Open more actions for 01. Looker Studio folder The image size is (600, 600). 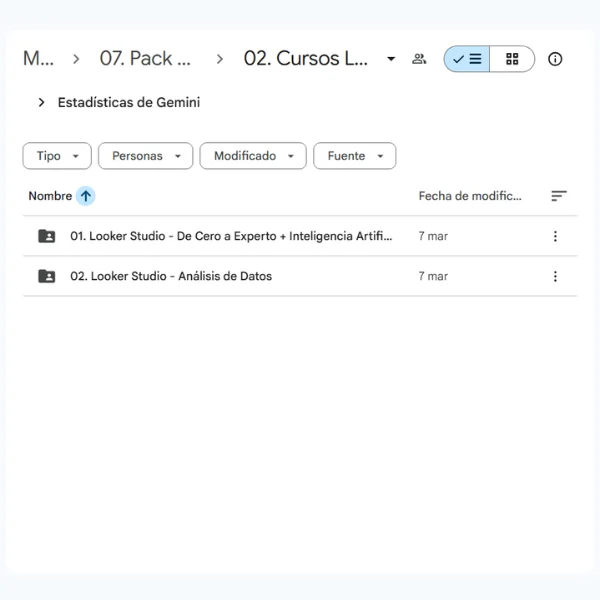(555, 236)
